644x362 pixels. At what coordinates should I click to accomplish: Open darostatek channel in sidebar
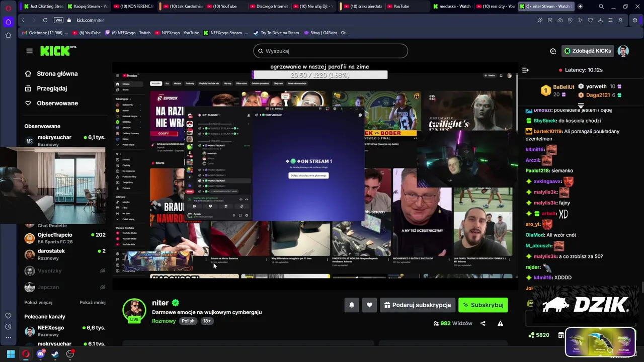(64, 254)
